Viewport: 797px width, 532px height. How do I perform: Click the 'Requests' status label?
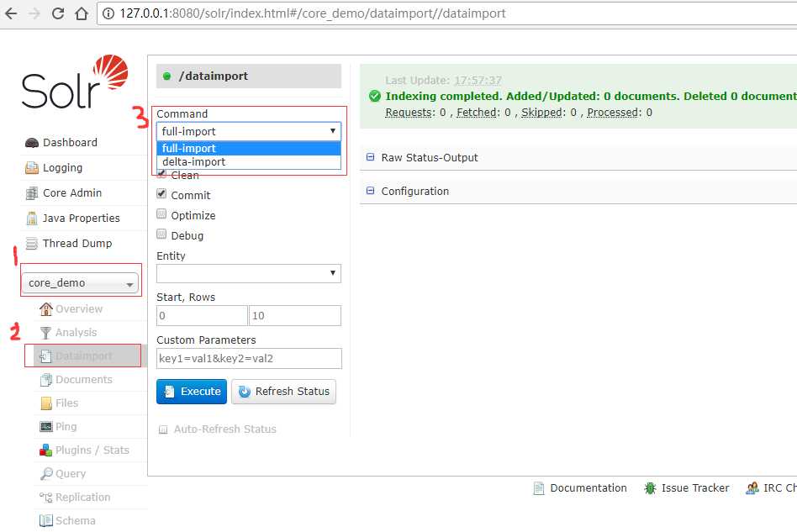pos(409,113)
